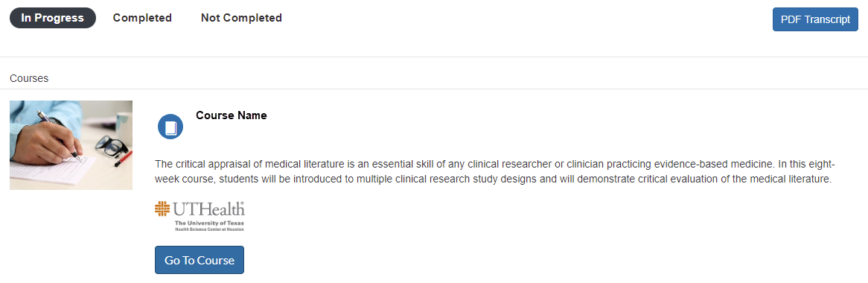The image size is (868, 283).
Task: Open the UTHealth wordmark logo
Action: pyautogui.click(x=200, y=216)
